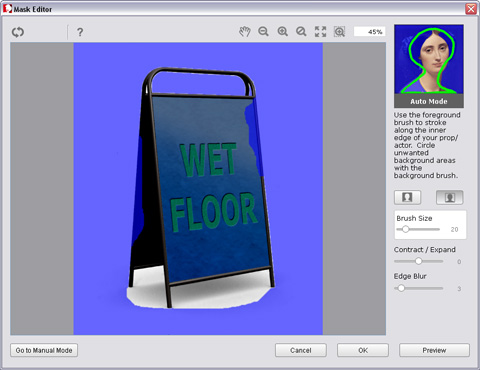Click the 45% zoom percentage field
Screen dimensions: 480x370
[x=369, y=32]
